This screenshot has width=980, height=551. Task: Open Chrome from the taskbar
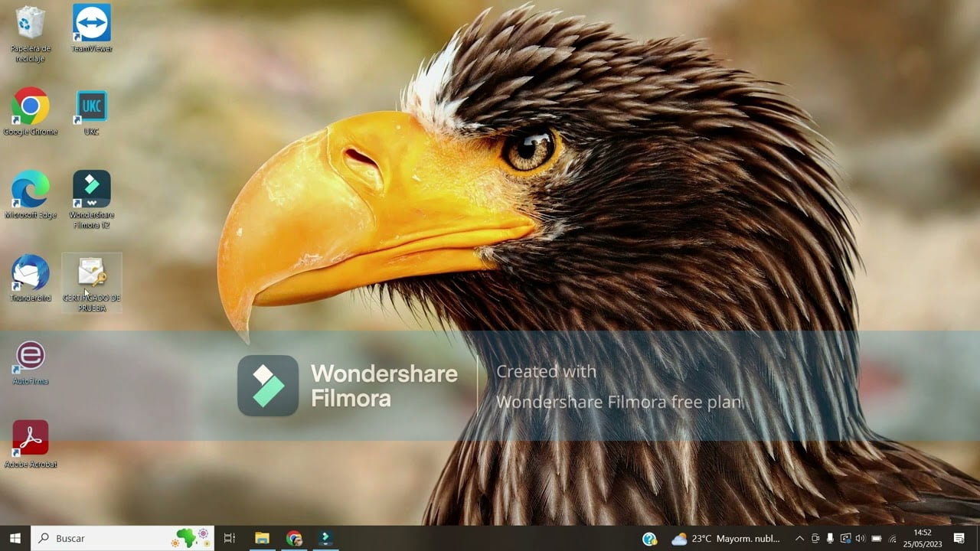click(x=294, y=538)
